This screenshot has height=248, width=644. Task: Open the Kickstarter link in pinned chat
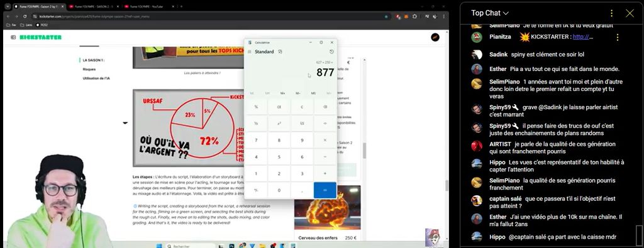coord(583,37)
